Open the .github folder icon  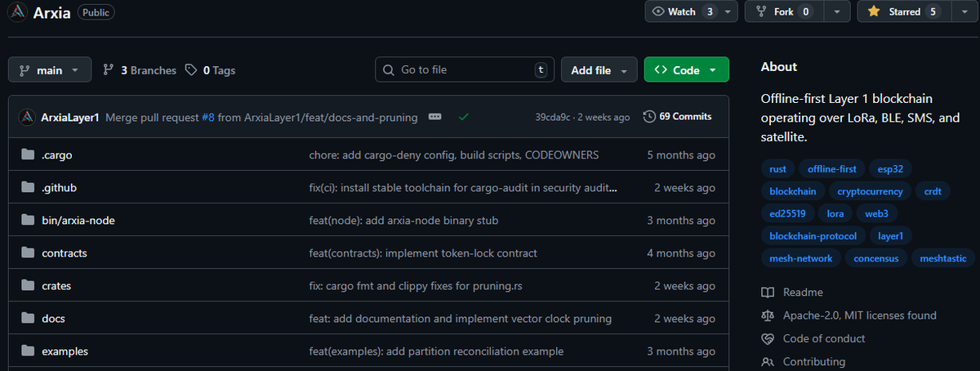(x=28, y=188)
